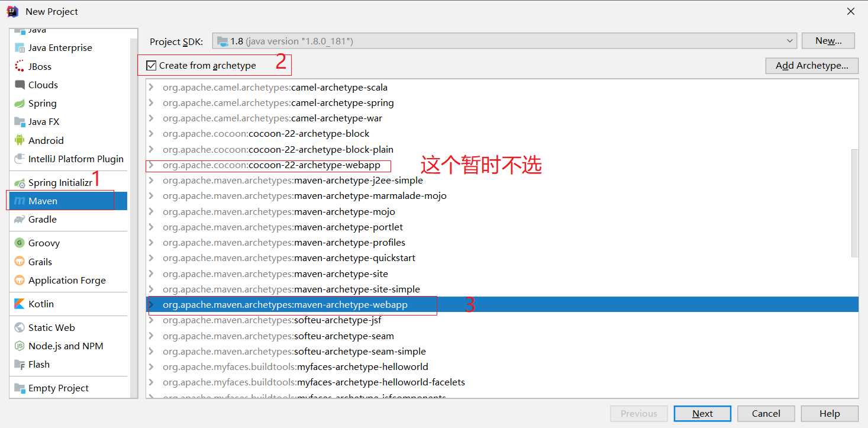This screenshot has height=428, width=868.
Task: Expand camel-archetype-spring archetype node
Action: coord(151,103)
